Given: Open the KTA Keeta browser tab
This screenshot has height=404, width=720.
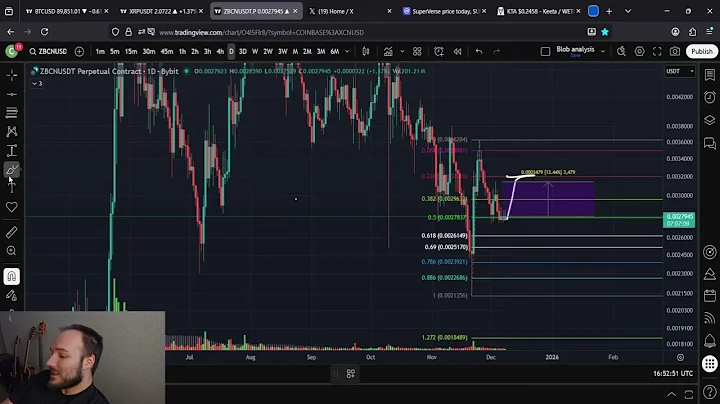Looking at the screenshot, I should tap(539, 11).
